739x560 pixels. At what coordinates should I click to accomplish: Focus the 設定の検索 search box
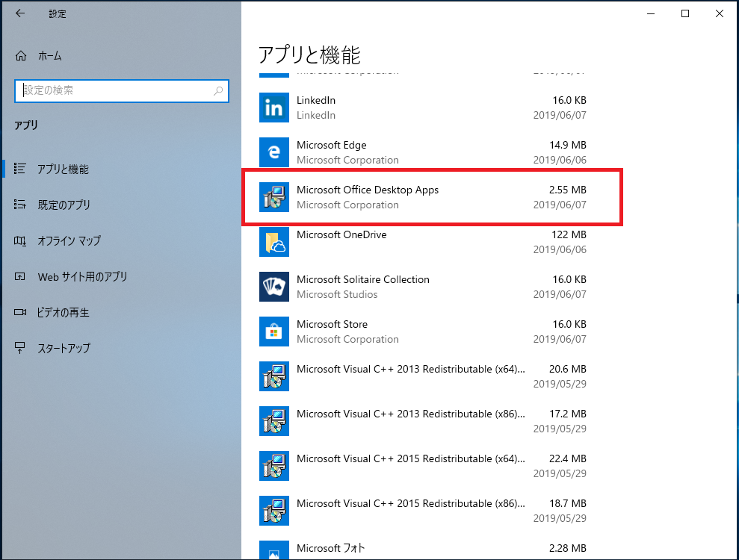point(122,91)
